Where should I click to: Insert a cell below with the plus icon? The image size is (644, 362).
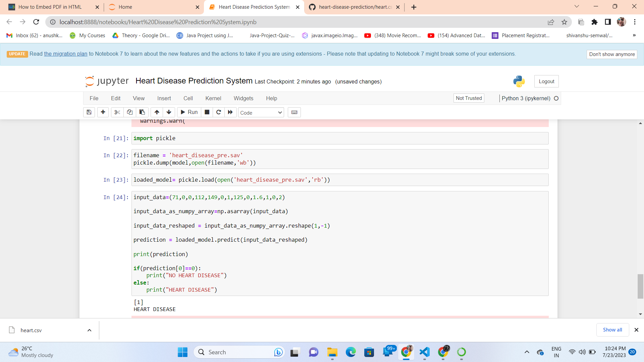click(x=103, y=112)
